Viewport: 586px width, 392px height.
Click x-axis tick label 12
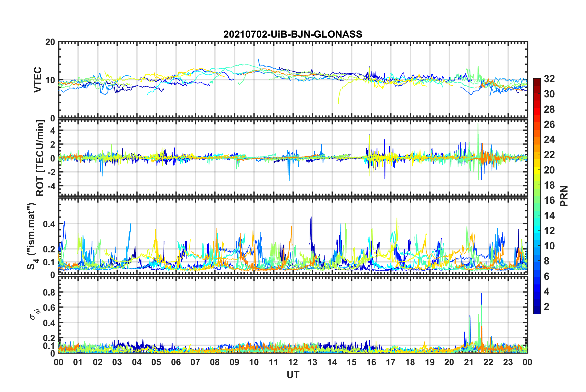coord(293,362)
